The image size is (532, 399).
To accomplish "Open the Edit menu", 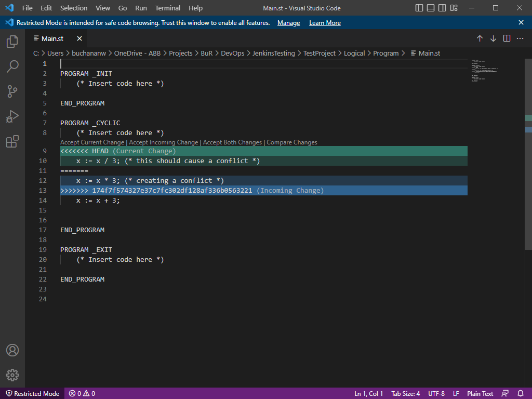I will (x=46, y=8).
